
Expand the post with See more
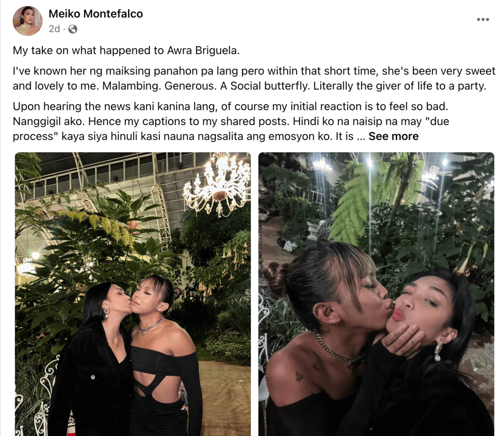(x=394, y=136)
